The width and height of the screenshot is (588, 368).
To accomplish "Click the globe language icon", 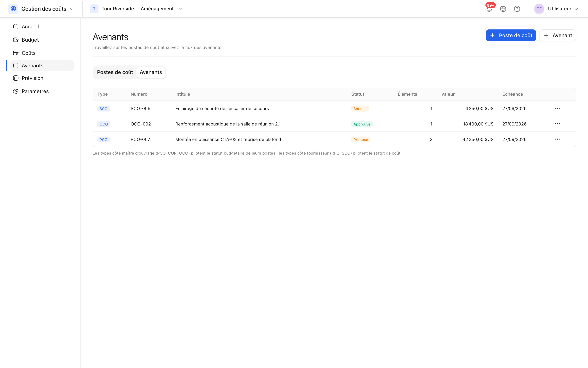I will tap(503, 9).
